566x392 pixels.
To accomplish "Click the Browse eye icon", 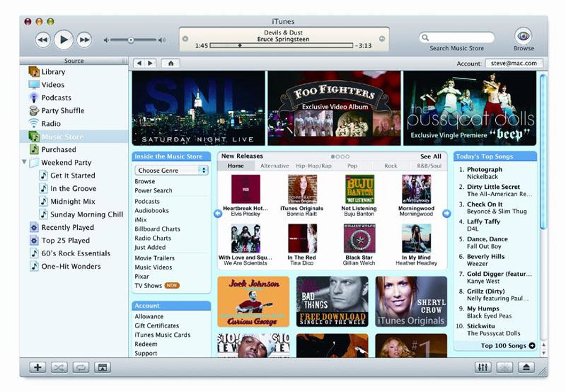I will pyautogui.click(x=524, y=36).
